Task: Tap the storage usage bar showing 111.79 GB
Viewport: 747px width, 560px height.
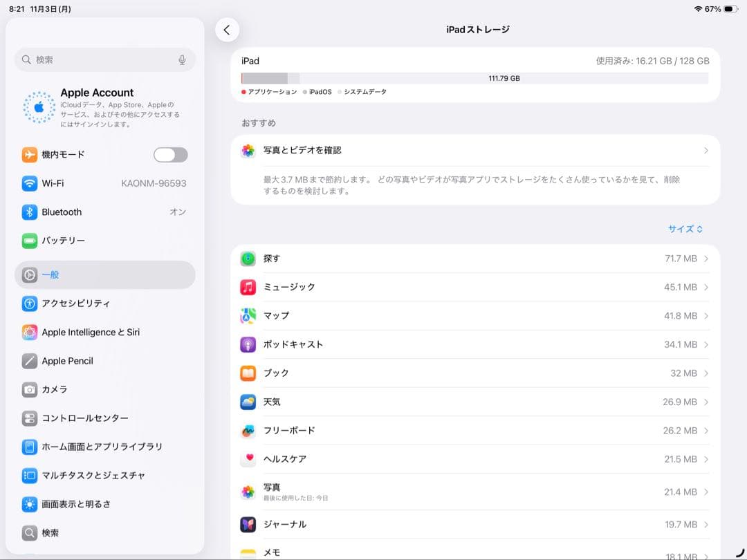Action: coord(477,78)
